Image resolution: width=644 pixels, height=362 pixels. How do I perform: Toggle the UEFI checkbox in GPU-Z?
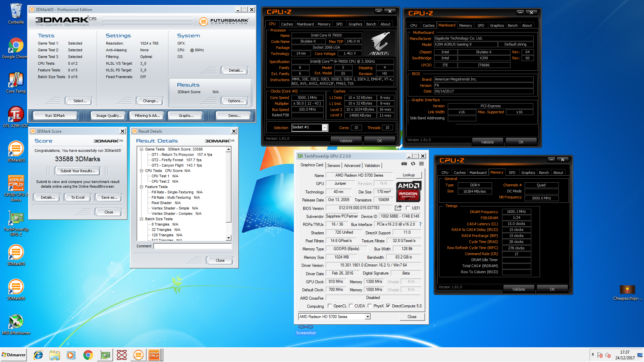pyautogui.click(x=408, y=208)
